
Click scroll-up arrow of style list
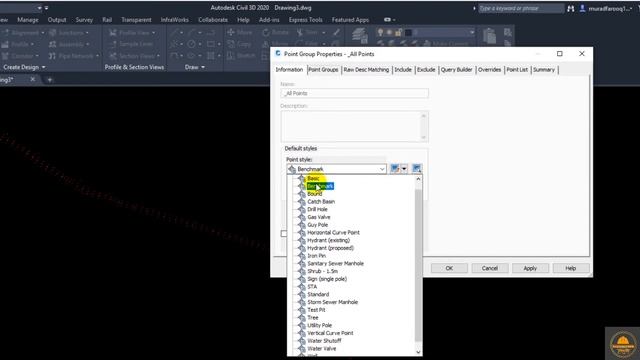tap(418, 179)
